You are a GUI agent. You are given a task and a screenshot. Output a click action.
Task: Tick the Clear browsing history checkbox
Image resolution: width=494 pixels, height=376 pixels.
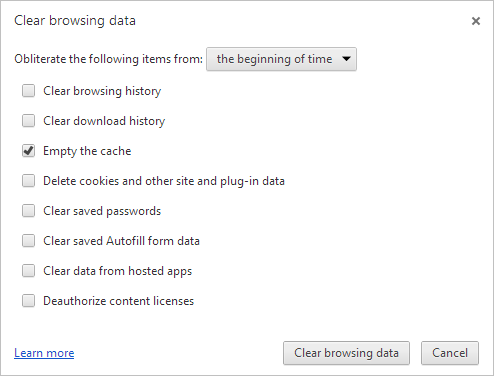[28, 91]
